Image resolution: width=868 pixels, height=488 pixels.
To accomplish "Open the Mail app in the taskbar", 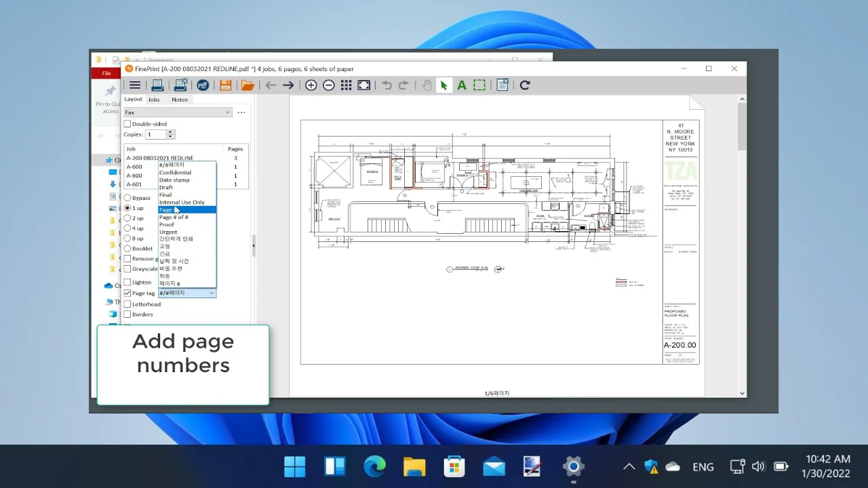I will click(x=494, y=466).
